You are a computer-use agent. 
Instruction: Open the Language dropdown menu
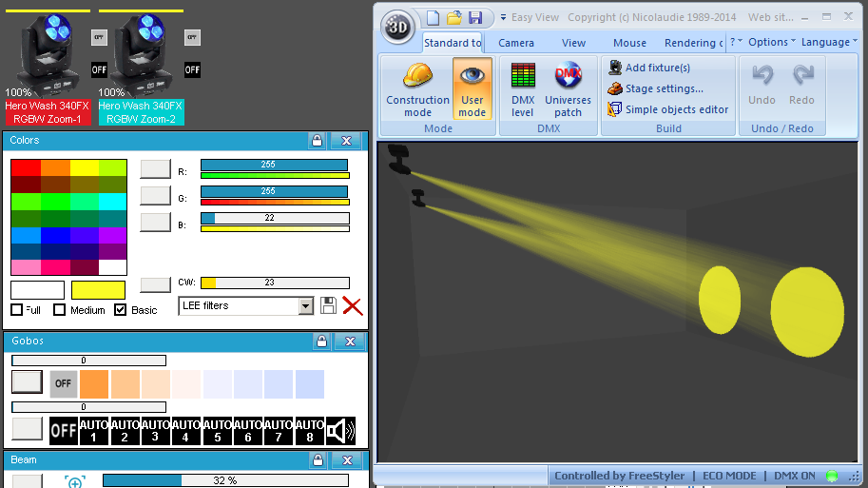829,42
